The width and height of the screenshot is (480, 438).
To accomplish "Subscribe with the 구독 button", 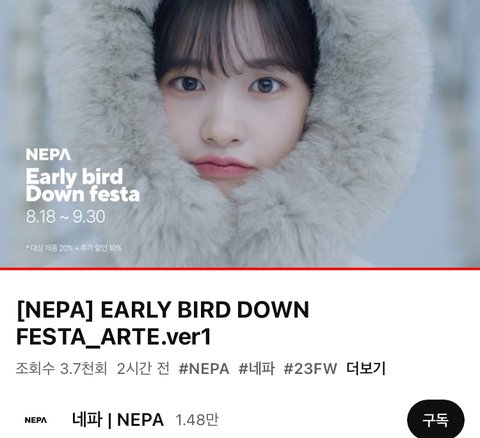I will click(x=435, y=420).
